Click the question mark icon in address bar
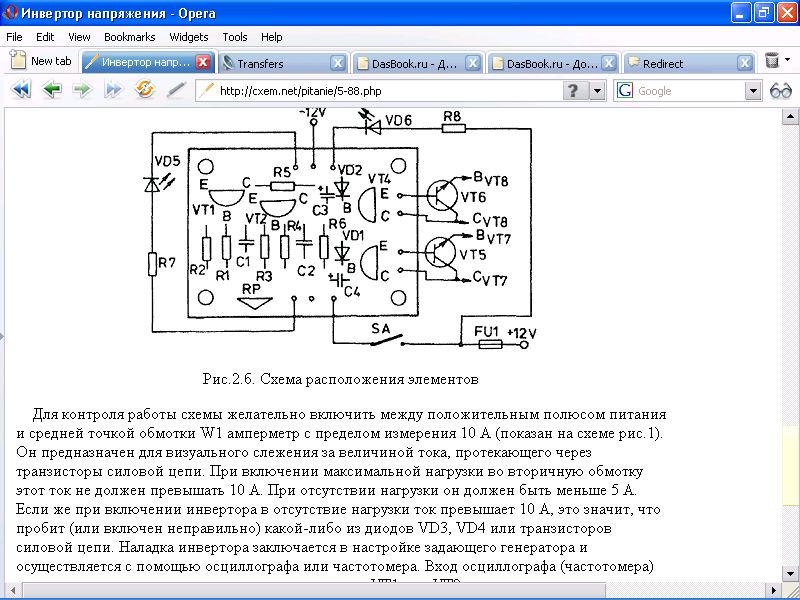The image size is (800, 600). click(573, 91)
